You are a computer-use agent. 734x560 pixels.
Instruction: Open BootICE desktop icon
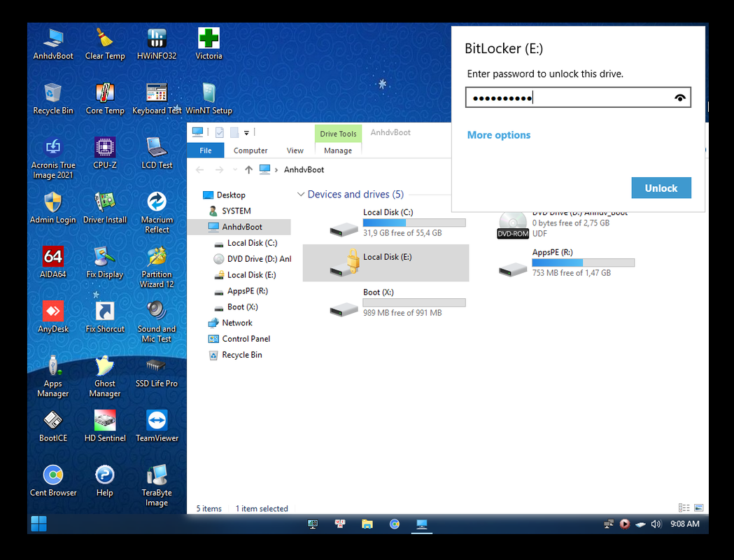click(53, 426)
